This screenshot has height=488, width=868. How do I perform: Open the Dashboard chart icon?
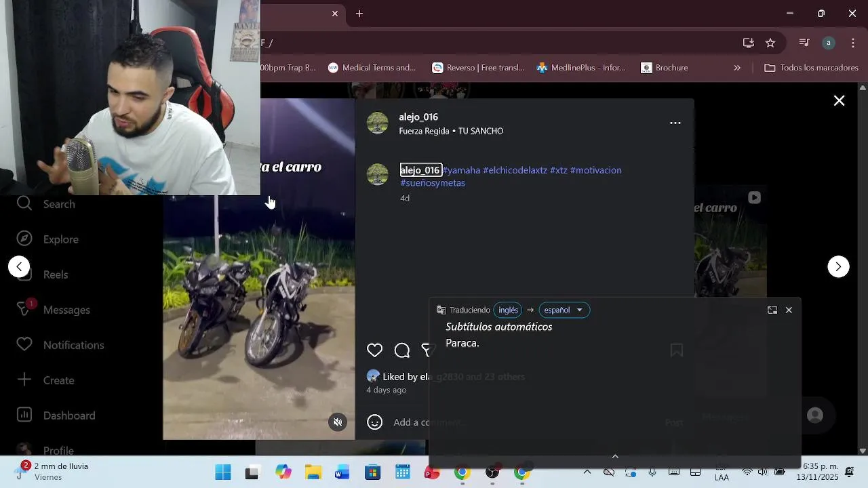click(24, 415)
